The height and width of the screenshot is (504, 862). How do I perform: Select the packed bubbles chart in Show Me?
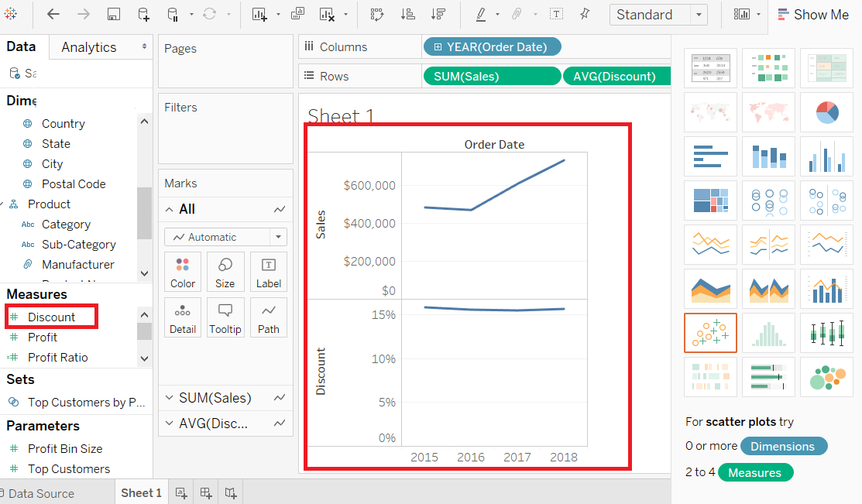(x=827, y=377)
